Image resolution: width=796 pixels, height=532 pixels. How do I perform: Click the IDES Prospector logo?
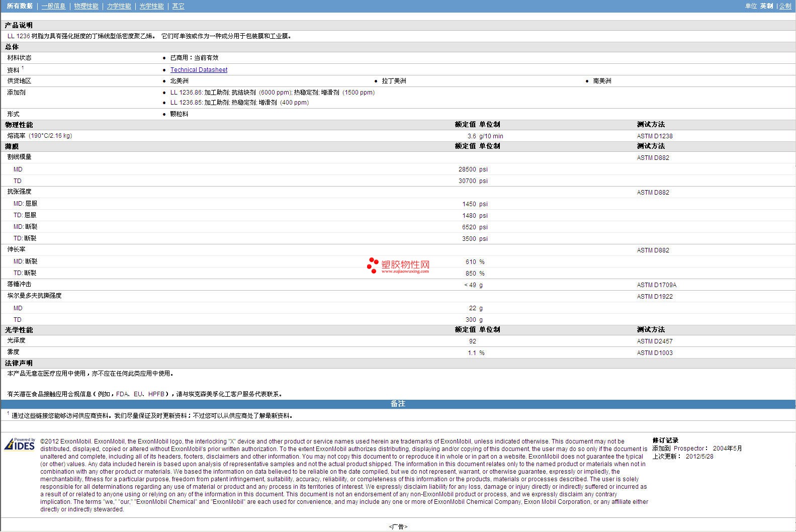point(20,444)
